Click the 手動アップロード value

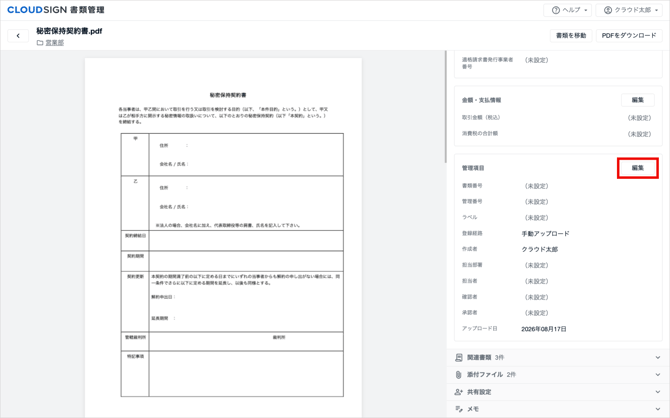point(545,234)
